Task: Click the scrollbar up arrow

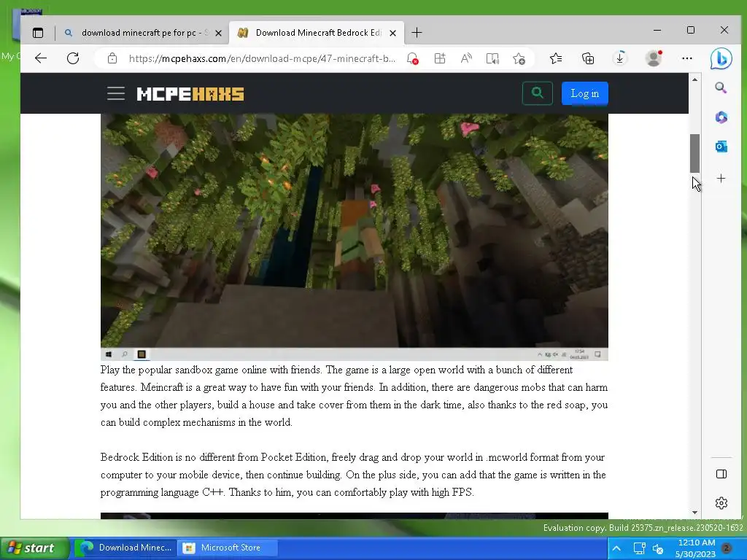Action: [x=694, y=79]
